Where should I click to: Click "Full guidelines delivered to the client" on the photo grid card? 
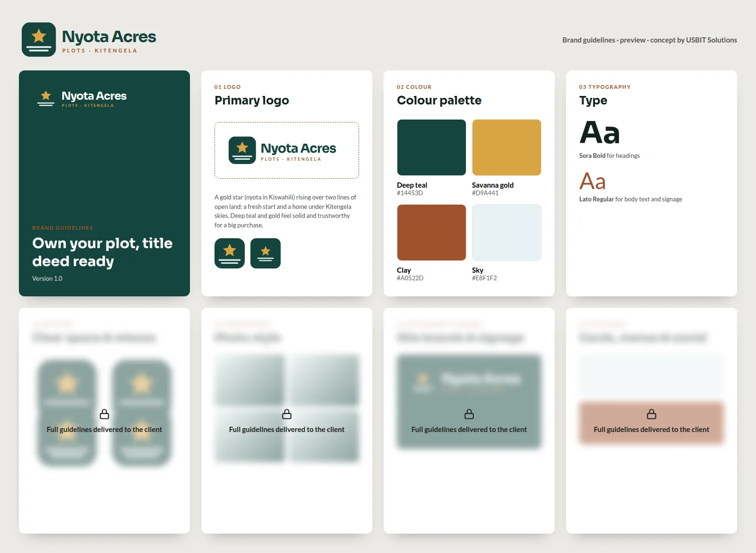[x=287, y=430]
